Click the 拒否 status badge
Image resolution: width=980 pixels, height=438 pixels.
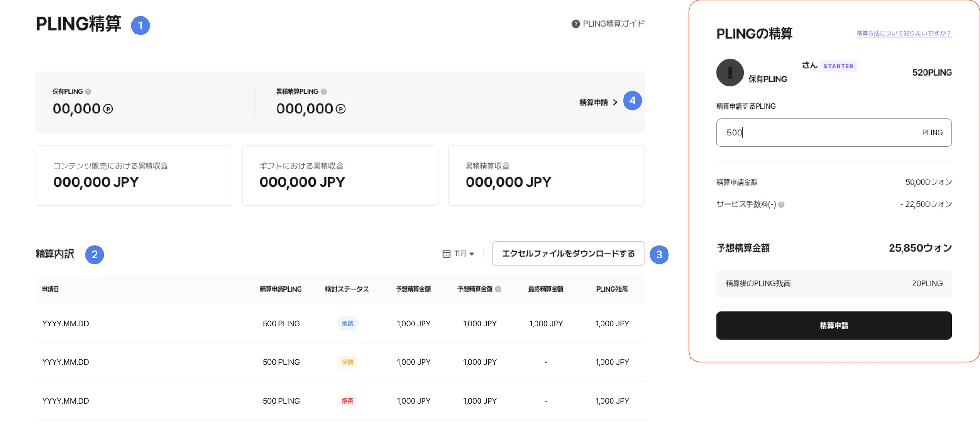click(347, 401)
